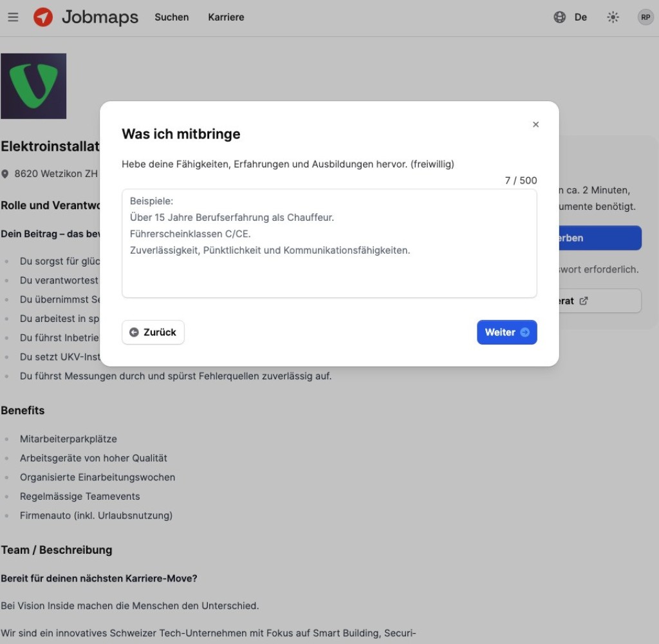Click the Jobmaps red compass logo
Image resolution: width=659 pixels, height=644 pixels.
pos(43,17)
